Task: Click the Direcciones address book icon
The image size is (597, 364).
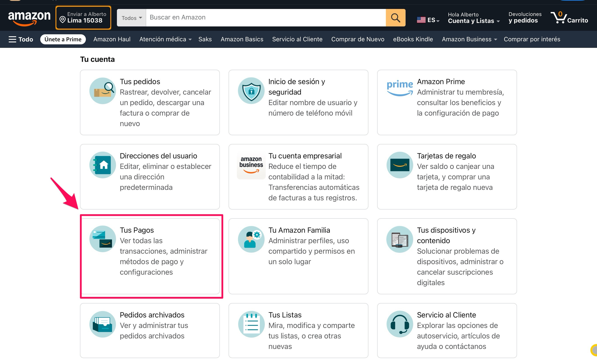Action: tap(102, 165)
